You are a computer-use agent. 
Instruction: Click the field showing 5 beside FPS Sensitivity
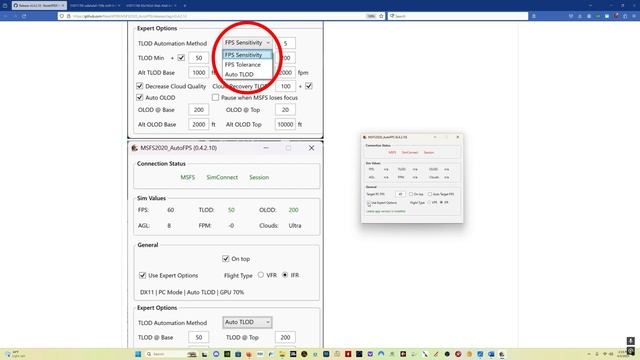[286, 43]
